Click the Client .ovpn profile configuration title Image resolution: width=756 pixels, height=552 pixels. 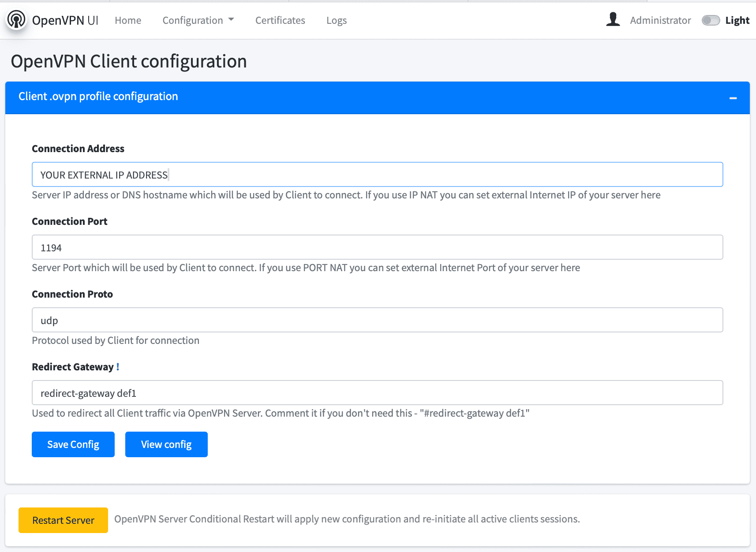pos(98,97)
